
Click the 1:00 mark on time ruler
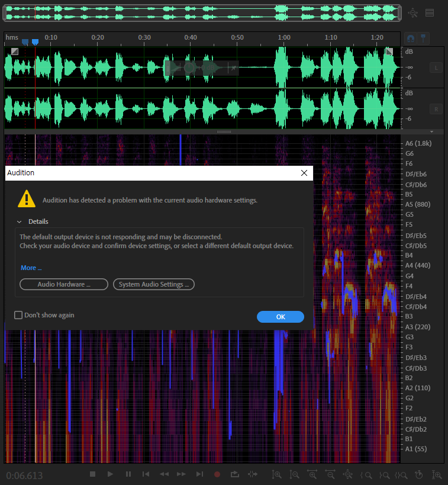pos(284,37)
